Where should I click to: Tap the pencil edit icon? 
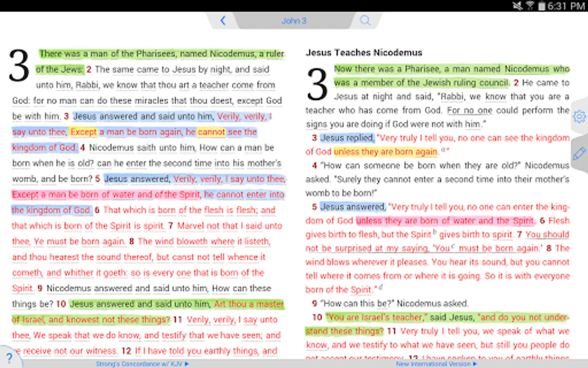pyautogui.click(x=579, y=154)
